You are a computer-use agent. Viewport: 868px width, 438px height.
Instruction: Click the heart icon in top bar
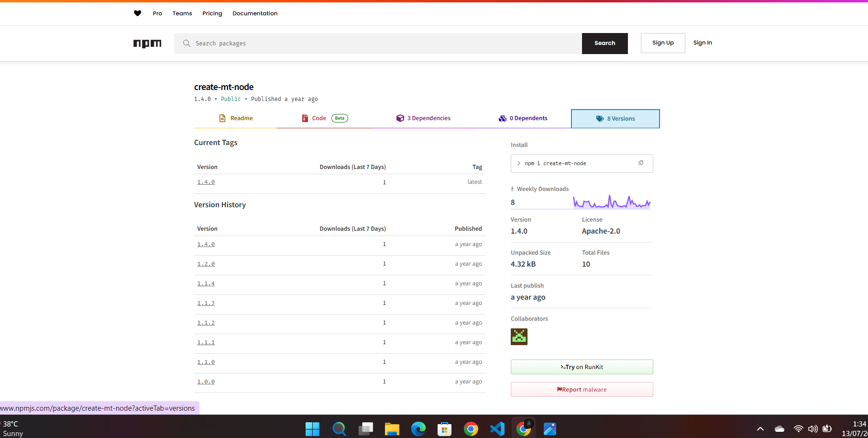point(137,13)
